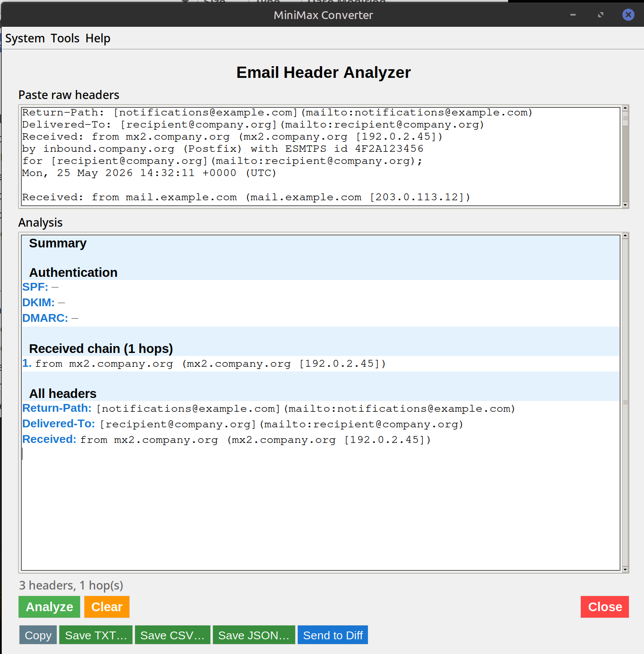Viewport: 644px width, 654px height.
Task: Click the orange Clear button
Action: tap(107, 607)
